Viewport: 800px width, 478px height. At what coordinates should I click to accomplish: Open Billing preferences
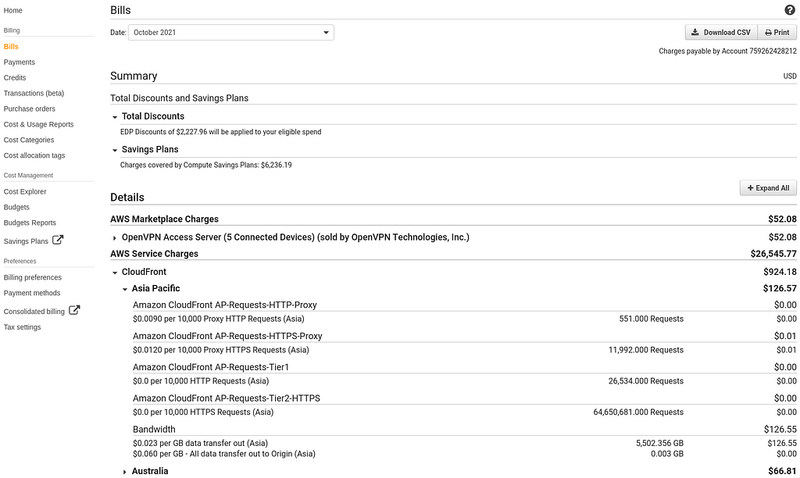[33, 278]
